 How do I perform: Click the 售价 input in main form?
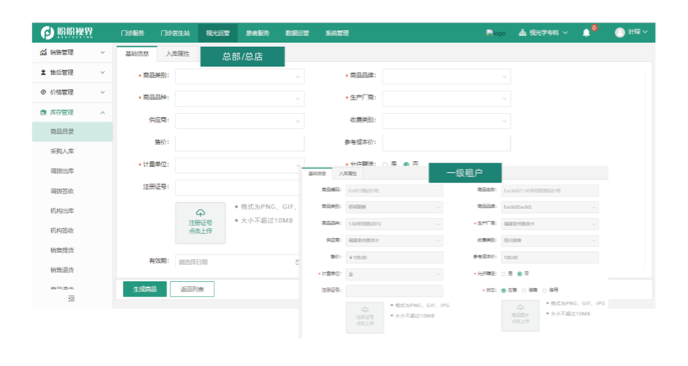click(240, 143)
